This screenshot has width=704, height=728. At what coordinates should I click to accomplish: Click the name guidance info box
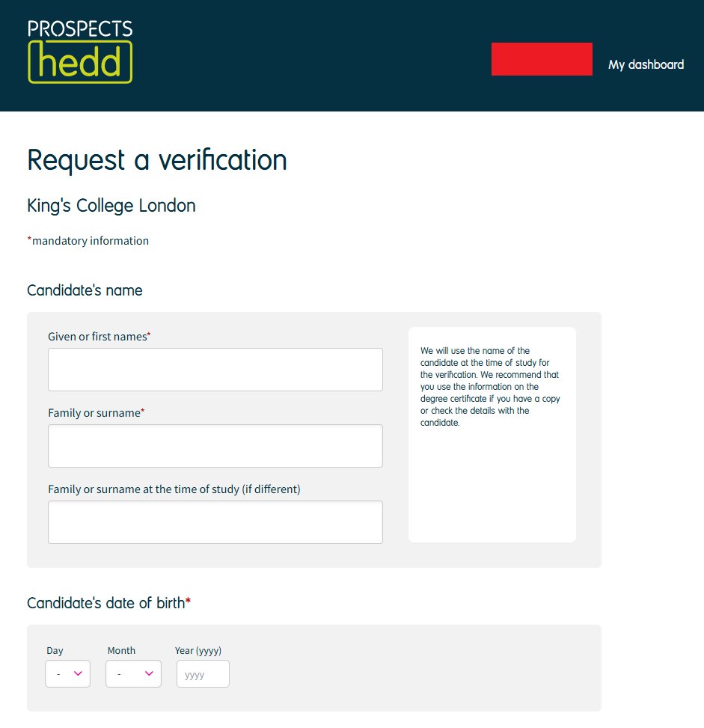pos(492,435)
